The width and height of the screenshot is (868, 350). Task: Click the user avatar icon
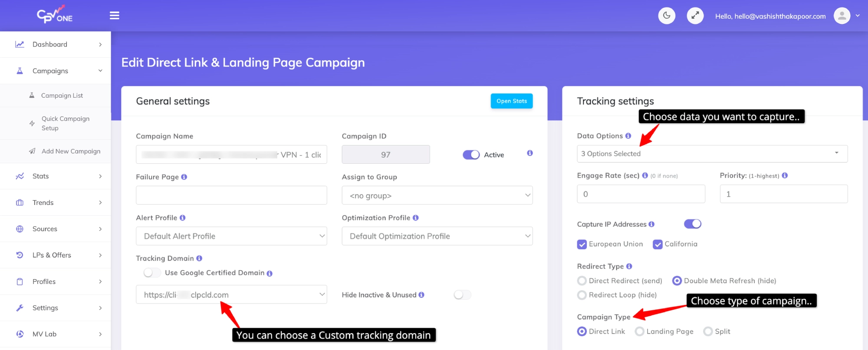[842, 16]
